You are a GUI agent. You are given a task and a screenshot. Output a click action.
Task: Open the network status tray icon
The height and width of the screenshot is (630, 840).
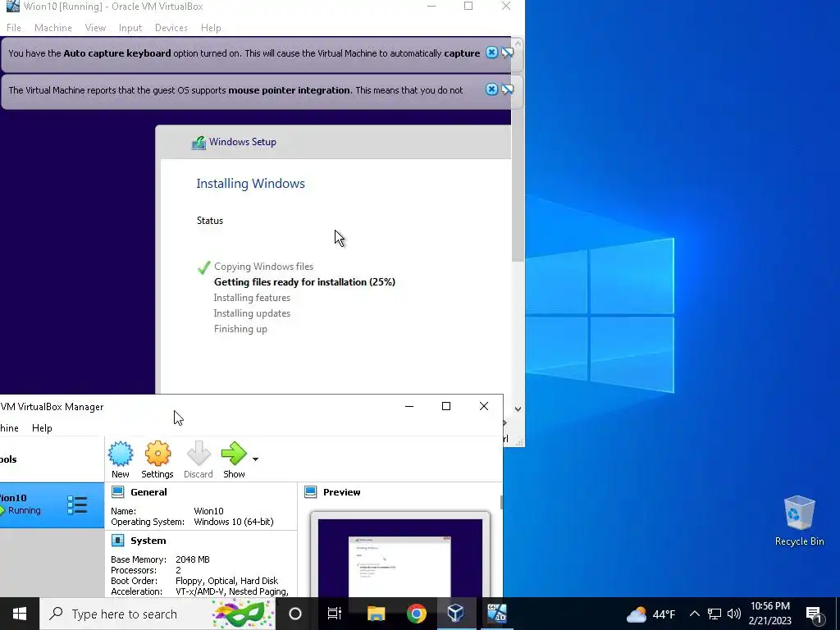tap(714, 614)
